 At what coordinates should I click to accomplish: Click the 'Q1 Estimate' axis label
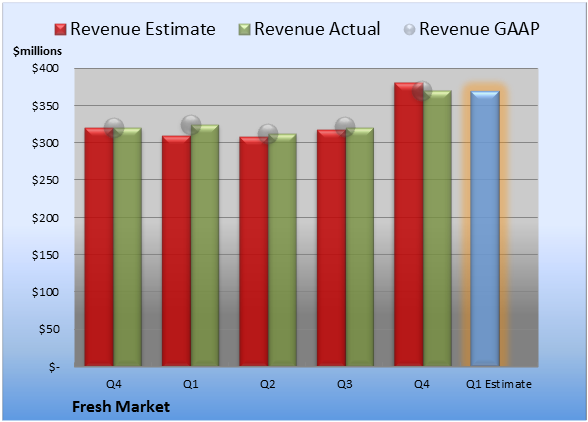pyautogui.click(x=499, y=384)
